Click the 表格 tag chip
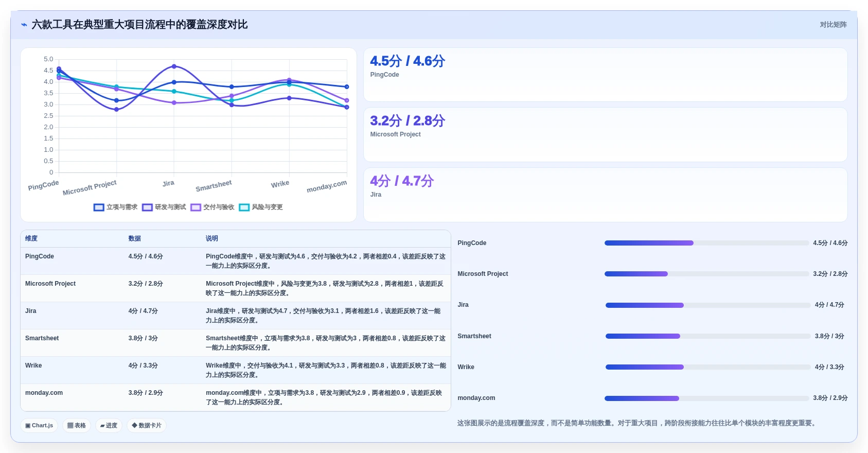 77,425
